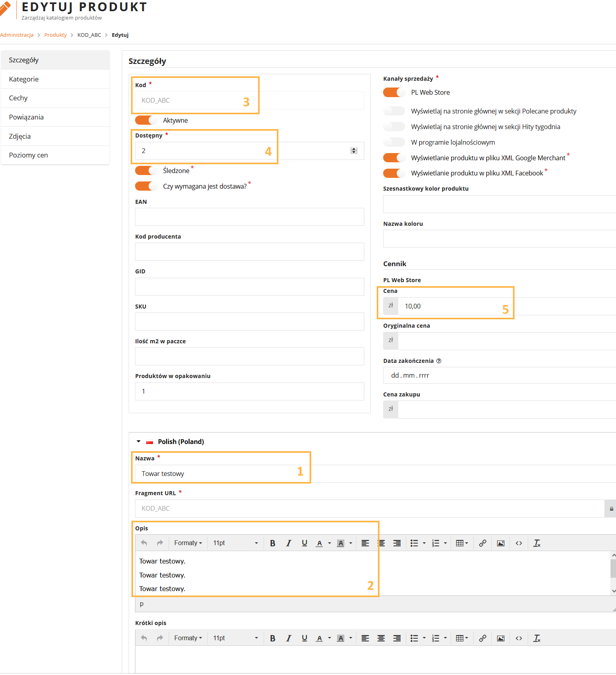
Task: Click clear formatting icon in Opis editor
Action: [x=537, y=543]
